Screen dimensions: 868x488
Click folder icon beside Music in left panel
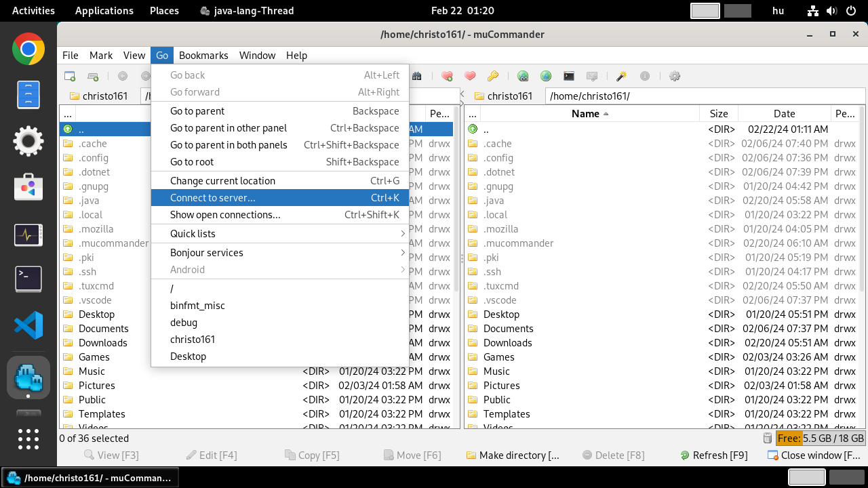68,371
